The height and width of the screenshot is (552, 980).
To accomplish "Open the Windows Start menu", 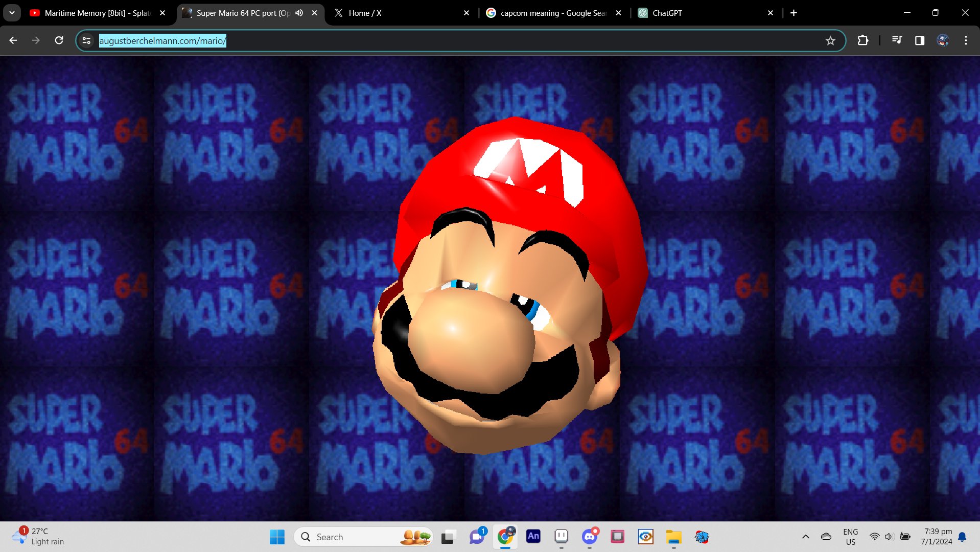I will coord(277,537).
